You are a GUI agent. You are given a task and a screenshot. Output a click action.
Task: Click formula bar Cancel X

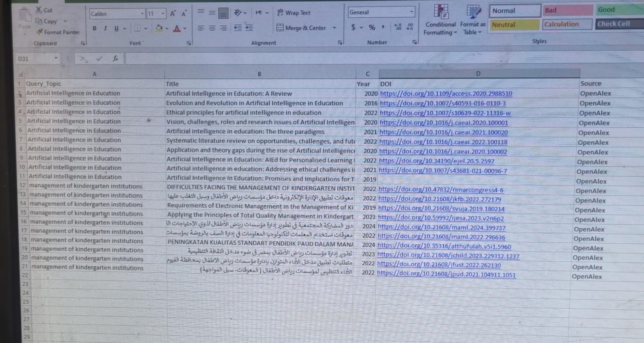pyautogui.click(x=83, y=59)
